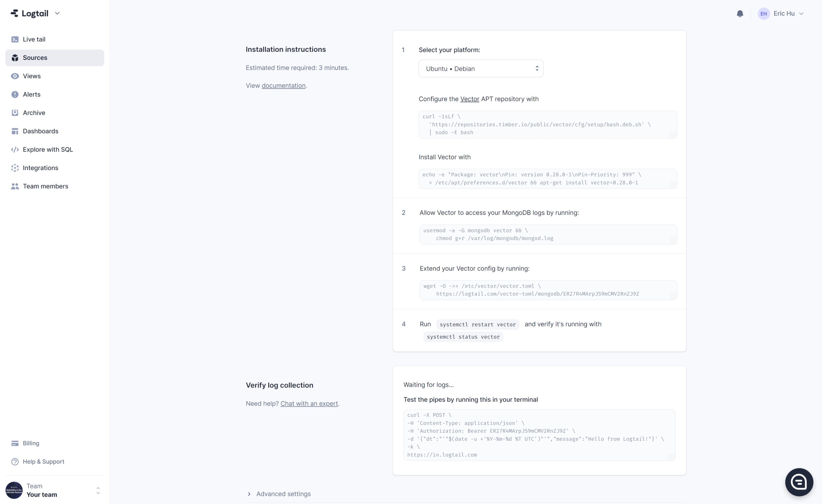Select the Ubuntu Debian platform dropdown
Viewport: 822px width, 504px height.
[480, 68]
